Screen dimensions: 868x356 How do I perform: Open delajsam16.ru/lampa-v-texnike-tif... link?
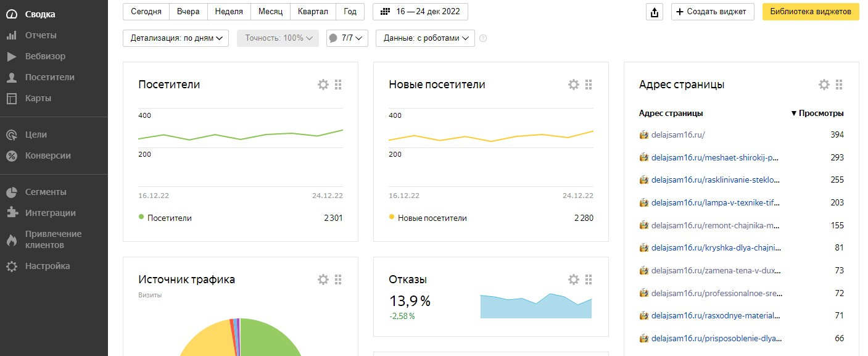point(716,202)
